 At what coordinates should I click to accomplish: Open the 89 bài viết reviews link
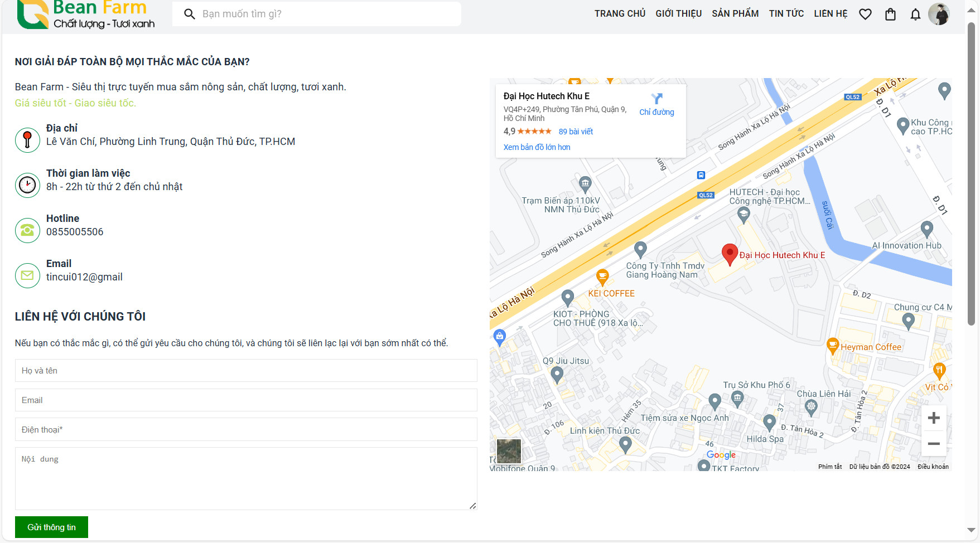(576, 132)
